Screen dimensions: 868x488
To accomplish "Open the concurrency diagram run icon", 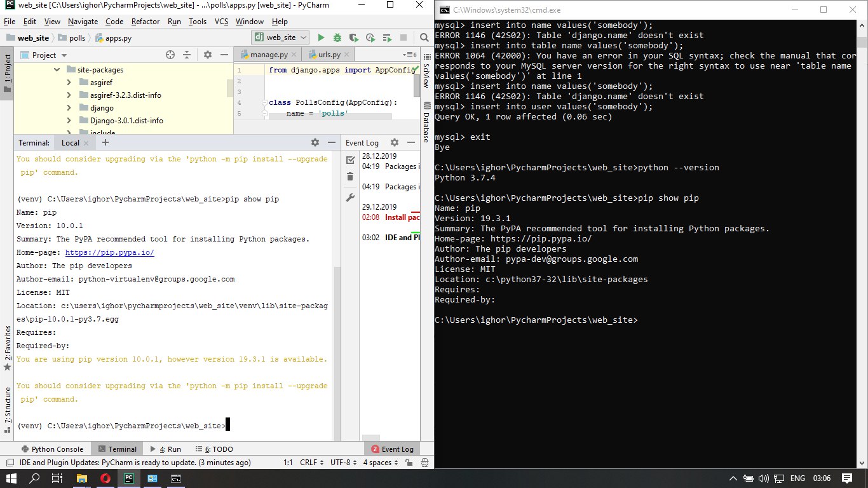I will (387, 38).
